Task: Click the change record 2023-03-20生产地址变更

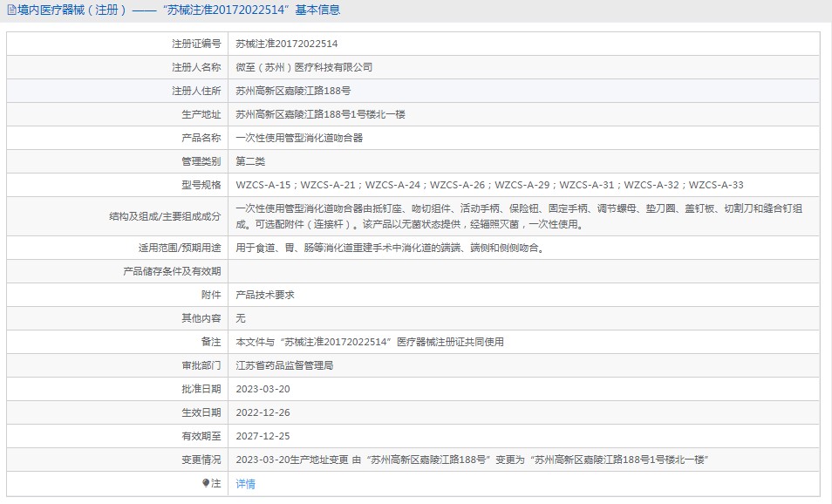Action: [x=472, y=460]
